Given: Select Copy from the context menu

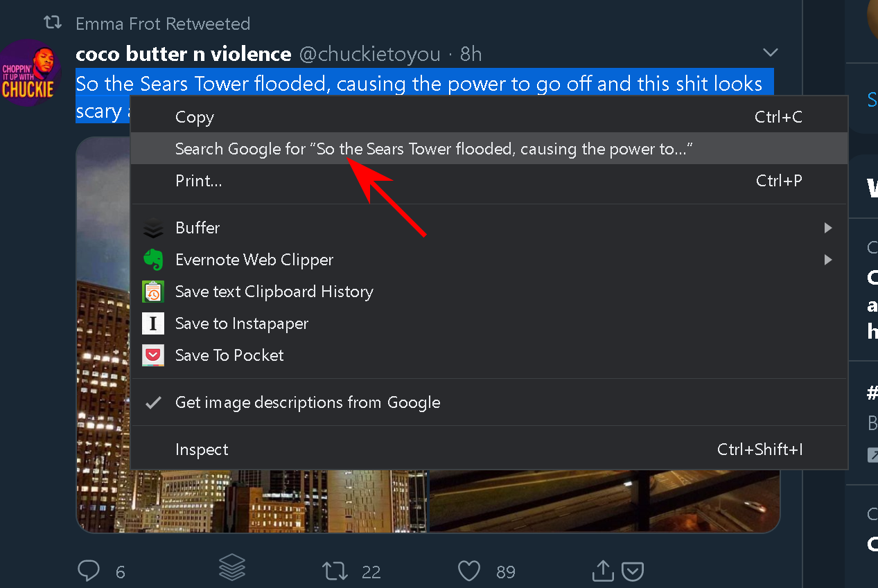Looking at the screenshot, I should 195,117.
